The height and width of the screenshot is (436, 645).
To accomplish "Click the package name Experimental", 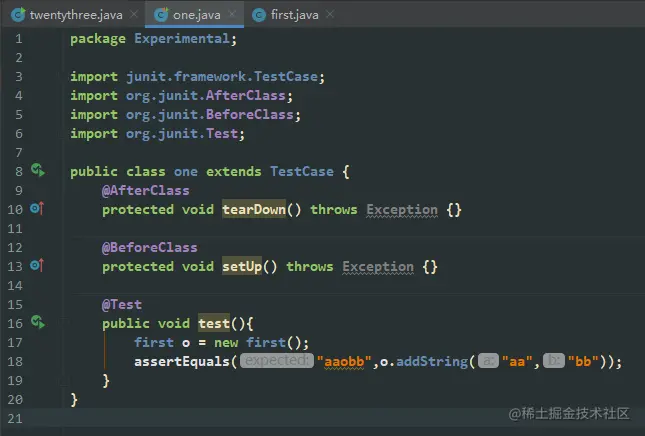I will (x=182, y=38).
